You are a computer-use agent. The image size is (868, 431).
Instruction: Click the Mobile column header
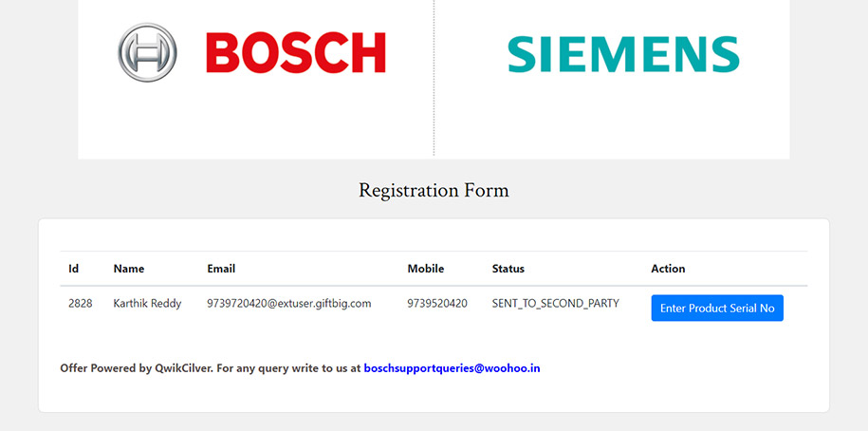coord(425,269)
